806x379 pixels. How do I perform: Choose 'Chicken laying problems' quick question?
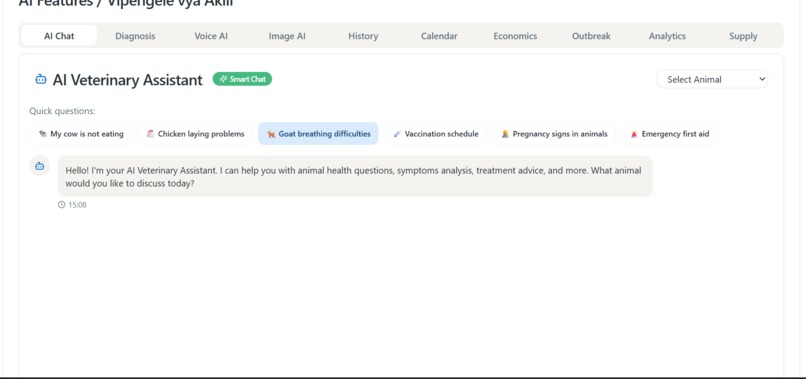(x=195, y=134)
